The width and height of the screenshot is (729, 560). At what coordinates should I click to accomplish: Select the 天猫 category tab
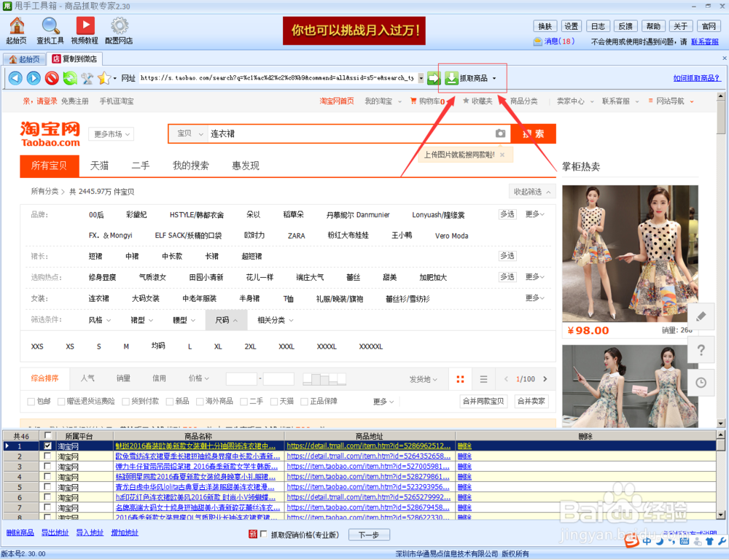(99, 166)
